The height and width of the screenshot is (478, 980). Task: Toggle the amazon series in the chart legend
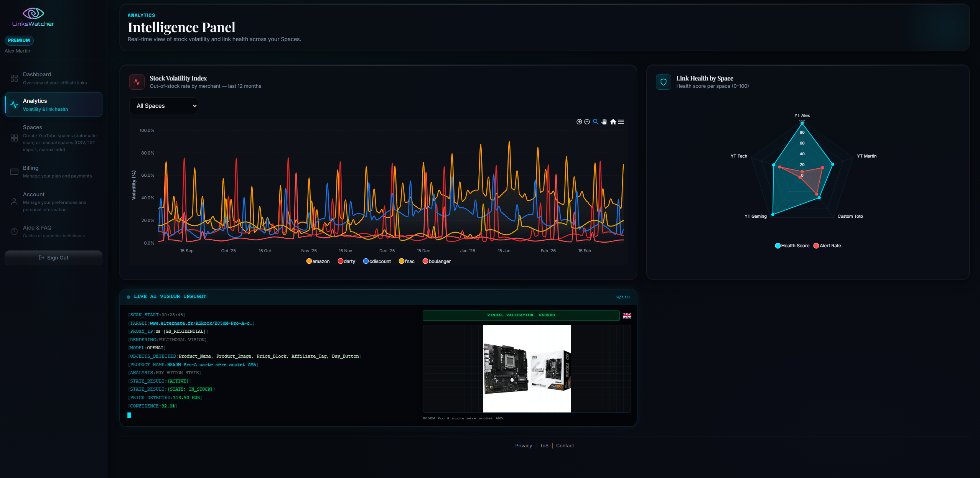pyautogui.click(x=318, y=261)
